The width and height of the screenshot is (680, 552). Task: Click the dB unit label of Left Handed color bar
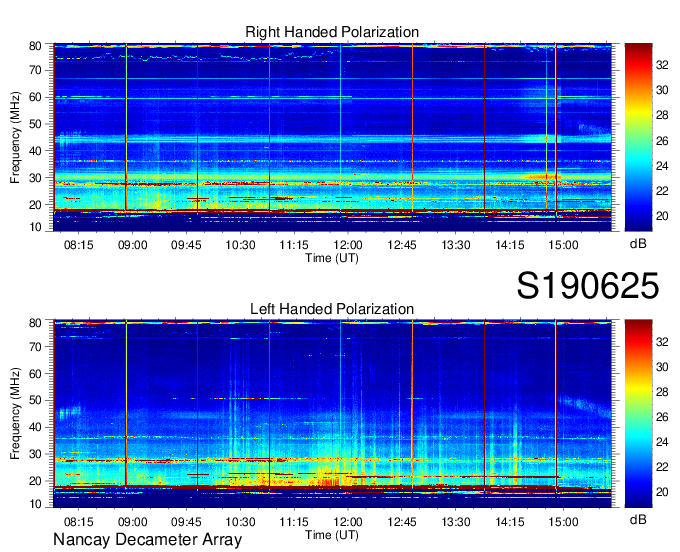(x=638, y=519)
